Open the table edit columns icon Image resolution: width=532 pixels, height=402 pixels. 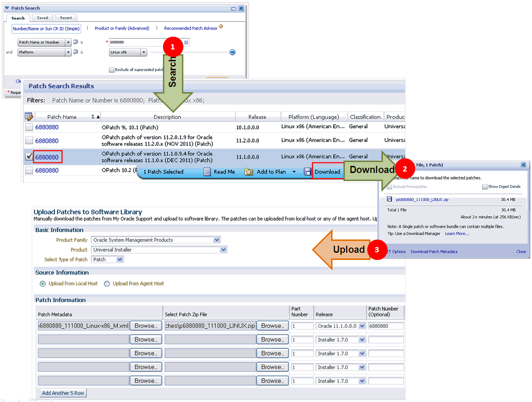pos(29,116)
